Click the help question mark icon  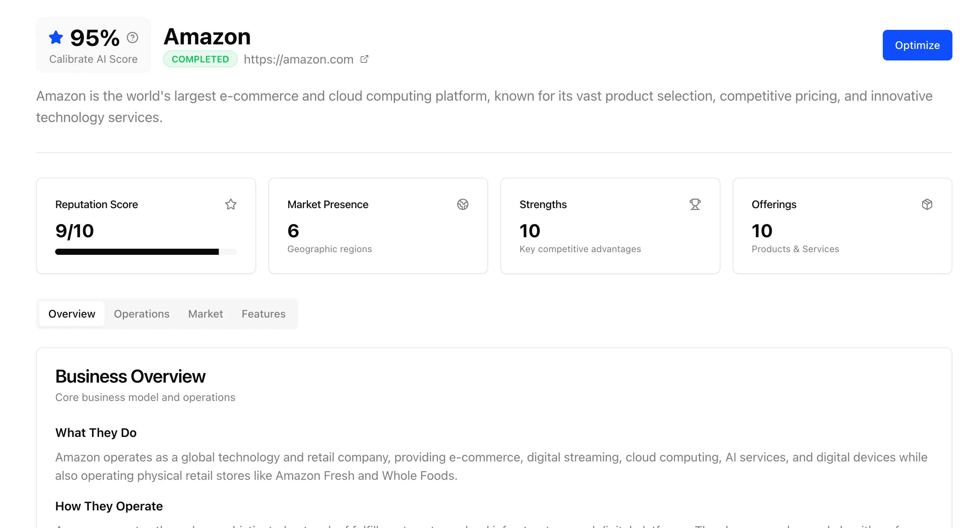pos(132,37)
